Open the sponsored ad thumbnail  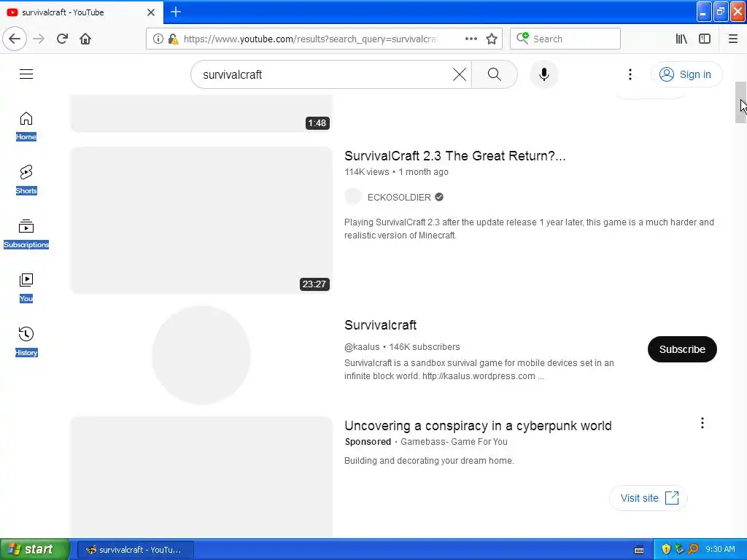[201, 477]
